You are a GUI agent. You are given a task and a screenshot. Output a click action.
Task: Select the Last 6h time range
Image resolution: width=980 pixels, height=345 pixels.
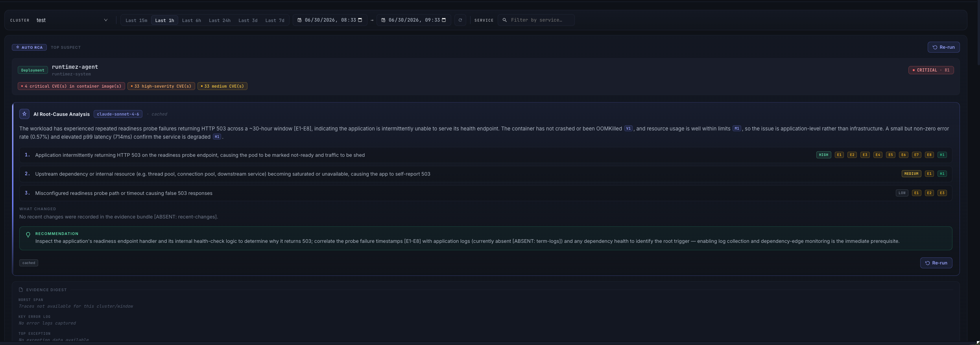tap(192, 20)
